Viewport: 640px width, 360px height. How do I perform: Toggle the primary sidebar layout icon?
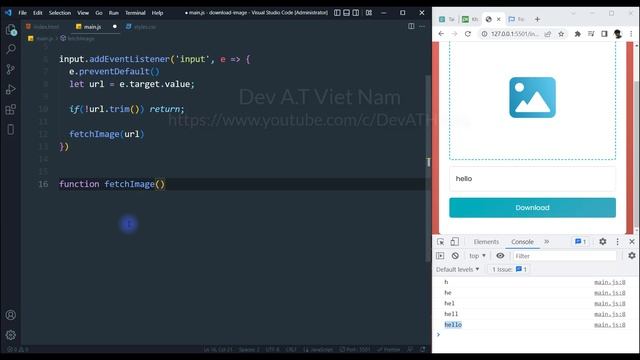coord(337,13)
